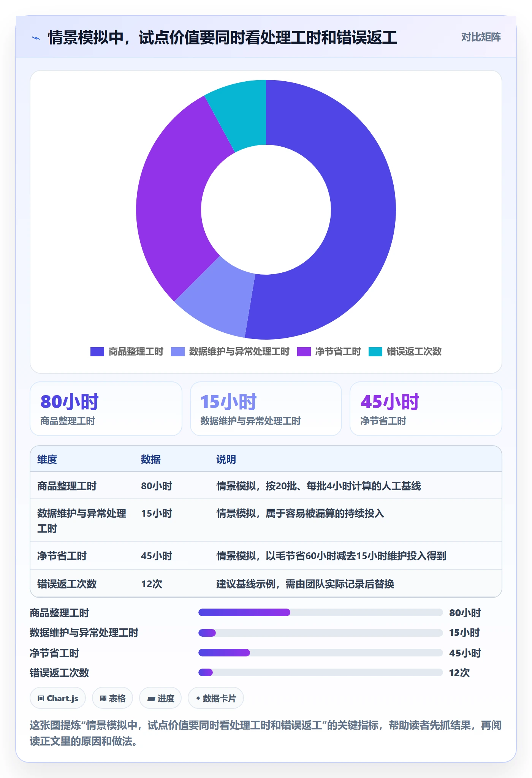Image resolution: width=532 pixels, height=778 pixels.
Task: Select the 12次 table cell
Action: click(x=152, y=584)
